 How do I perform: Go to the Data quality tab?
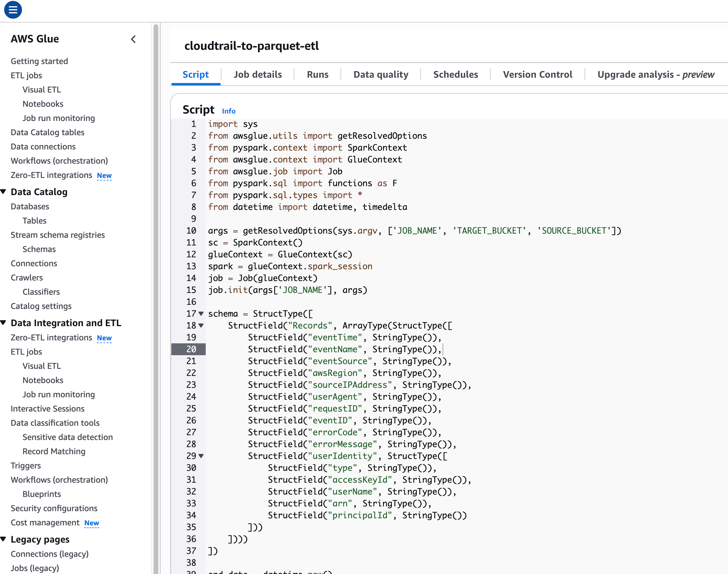381,74
